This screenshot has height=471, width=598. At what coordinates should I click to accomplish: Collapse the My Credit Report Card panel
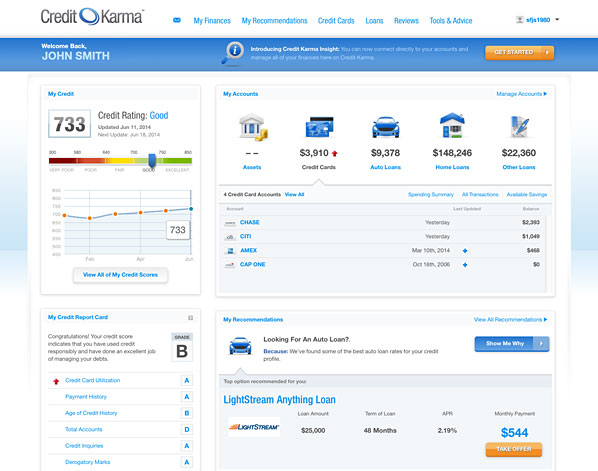[190, 318]
